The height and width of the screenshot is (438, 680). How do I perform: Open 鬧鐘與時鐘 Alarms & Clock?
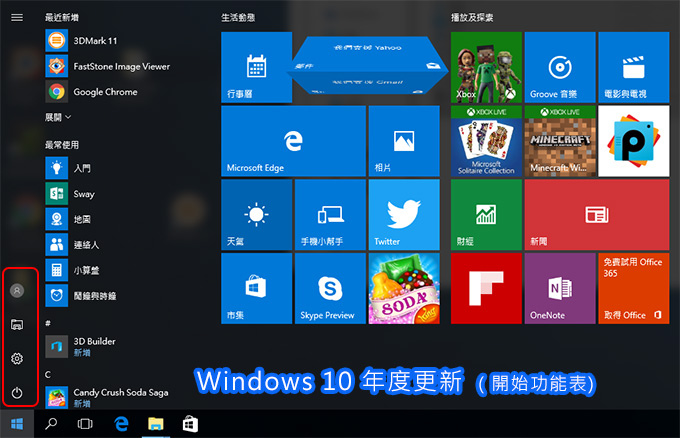81,296
